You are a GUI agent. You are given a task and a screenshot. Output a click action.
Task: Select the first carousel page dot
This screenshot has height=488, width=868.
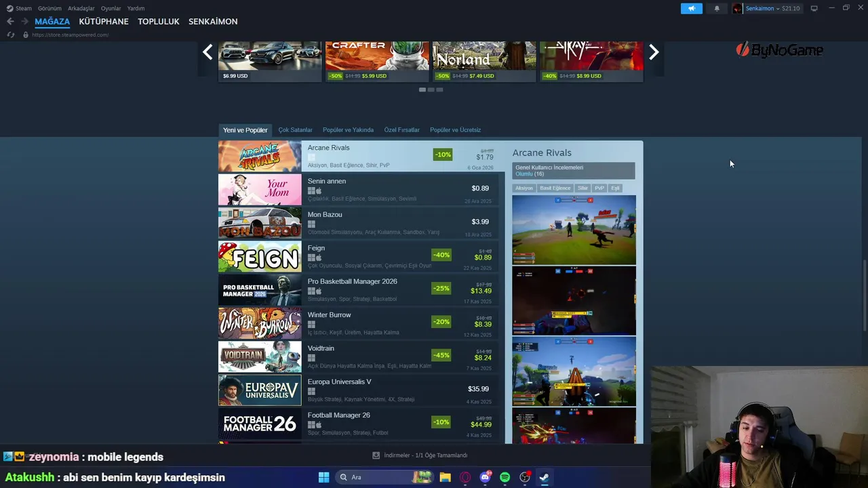coord(422,89)
